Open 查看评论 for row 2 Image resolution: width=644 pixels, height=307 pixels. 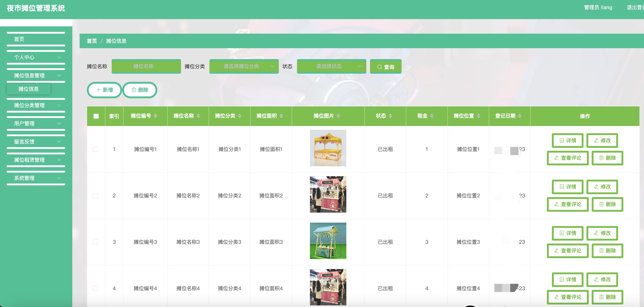568,204
